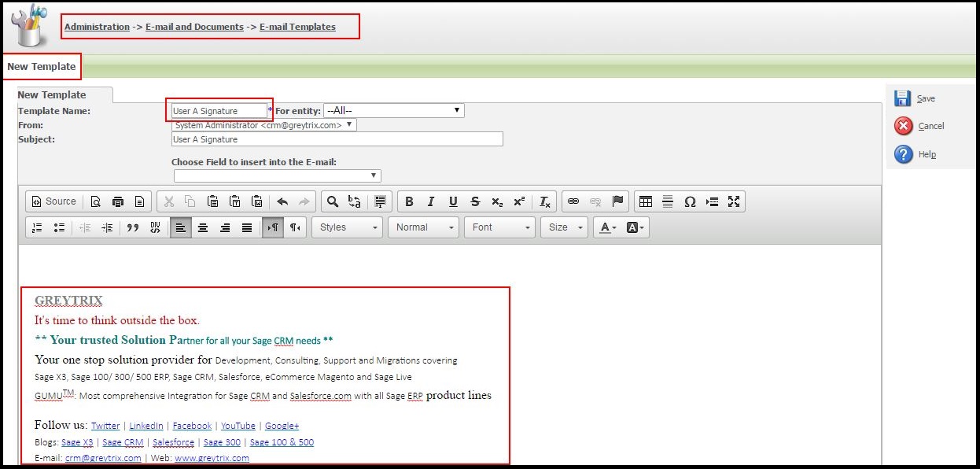This screenshot has width=980, height=469.
Task: Open the Font dropdown in the toolbar
Action: click(502, 227)
